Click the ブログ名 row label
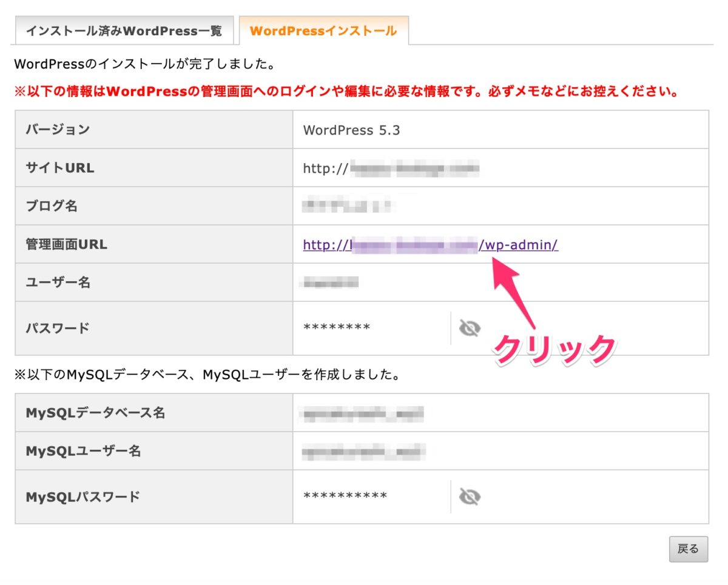The height and width of the screenshot is (585, 728). (x=52, y=206)
